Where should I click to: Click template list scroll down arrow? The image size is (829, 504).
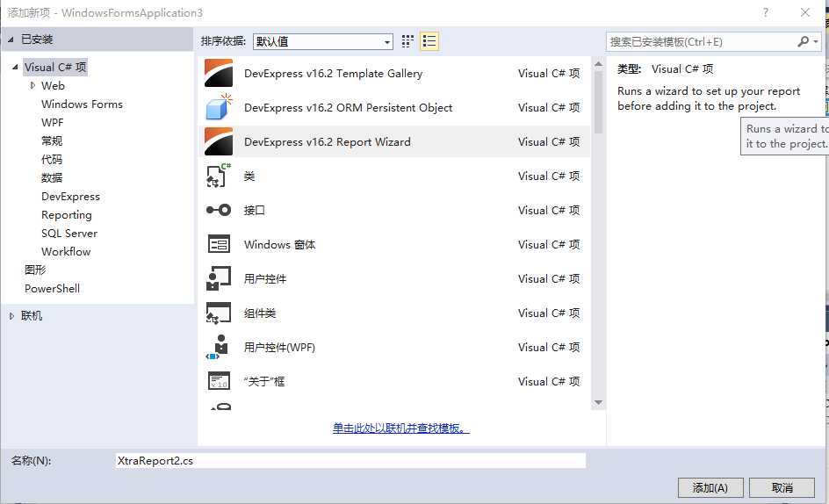click(x=599, y=402)
